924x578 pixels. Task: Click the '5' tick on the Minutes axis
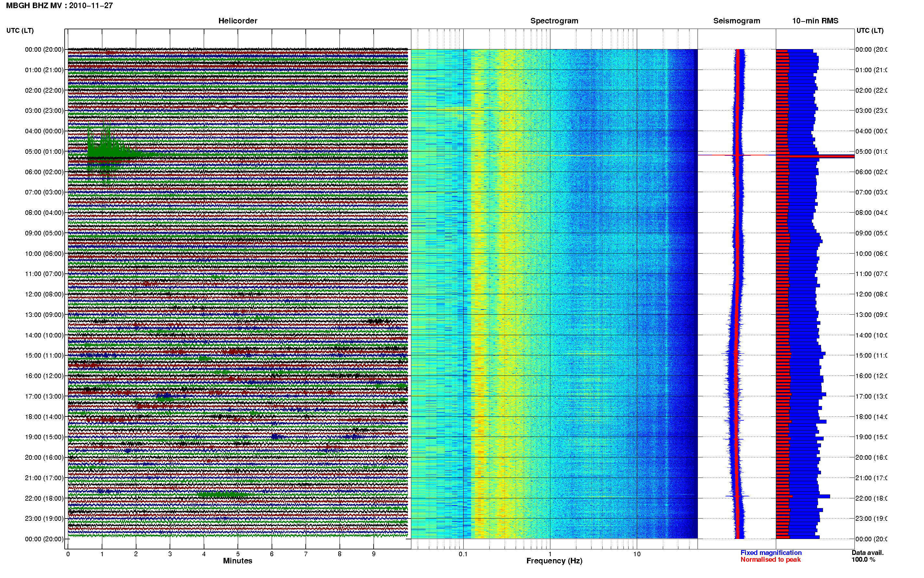click(x=238, y=554)
